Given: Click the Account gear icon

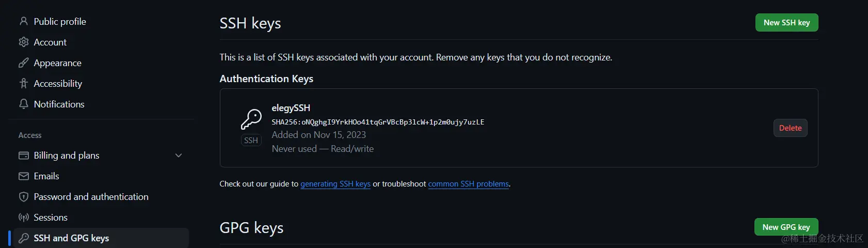Looking at the screenshot, I should 24,42.
